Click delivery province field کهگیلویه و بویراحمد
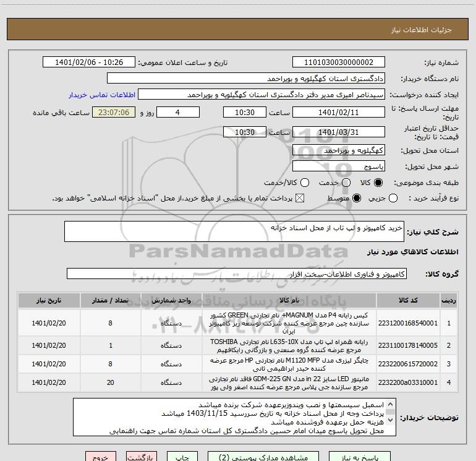Image resolution: width=476 pixels, height=461 pixels. pos(339,150)
